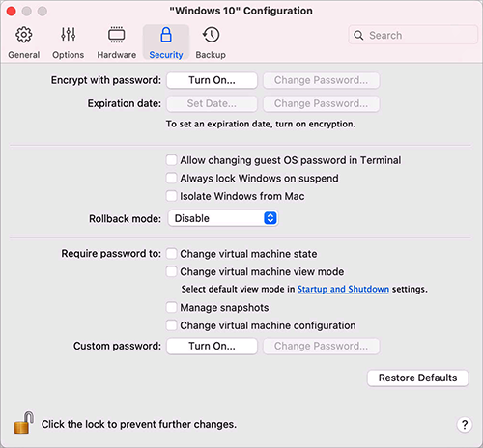Click the magnifier icon in Search
Viewport: 483px width, 448px height.
click(x=358, y=35)
